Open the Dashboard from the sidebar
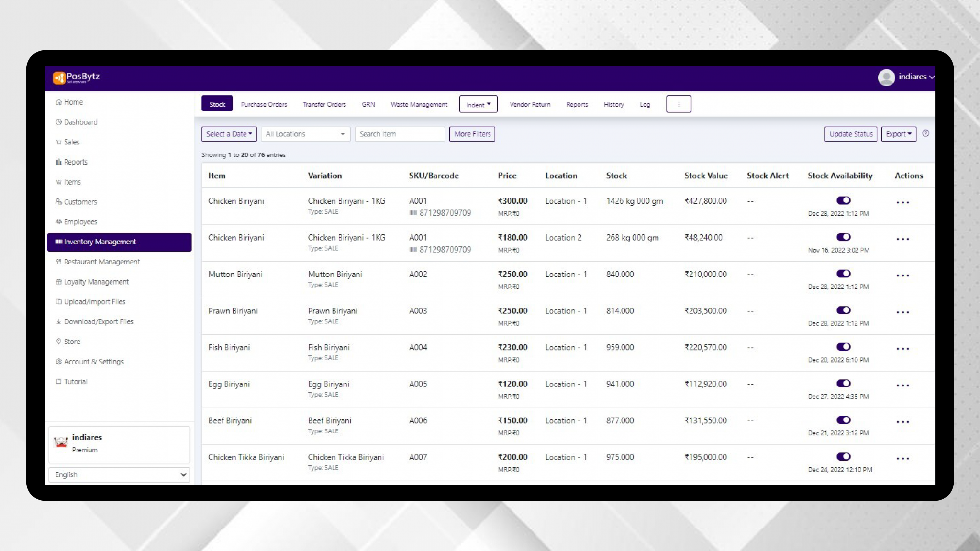980x551 pixels. [80, 122]
